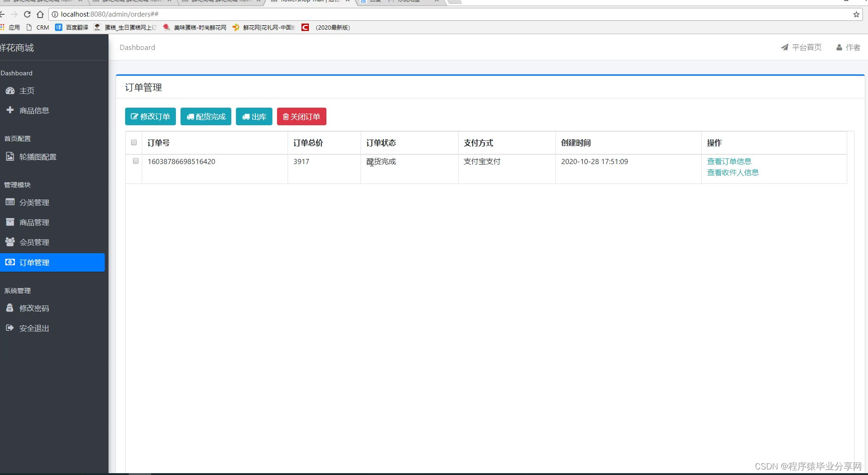
Task: Toggle the select-all checkbox in table header
Action: pyautogui.click(x=134, y=142)
